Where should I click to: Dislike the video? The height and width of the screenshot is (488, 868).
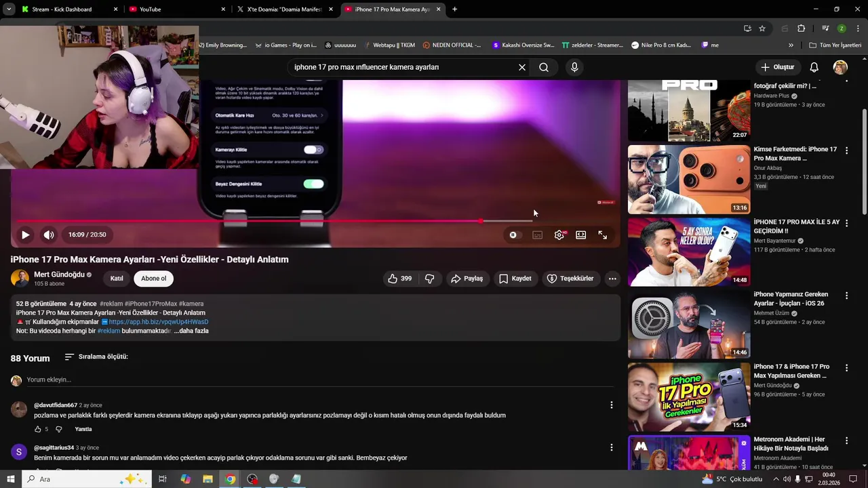coord(429,279)
